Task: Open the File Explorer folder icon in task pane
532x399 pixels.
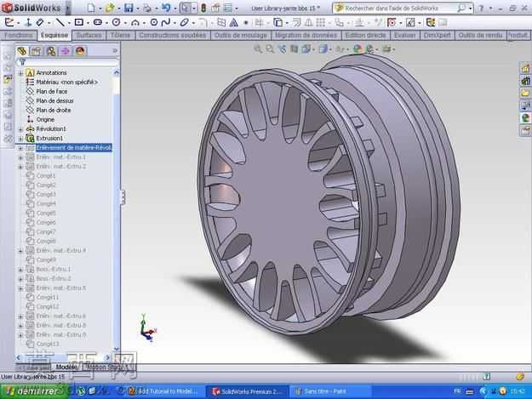Action: (525, 93)
